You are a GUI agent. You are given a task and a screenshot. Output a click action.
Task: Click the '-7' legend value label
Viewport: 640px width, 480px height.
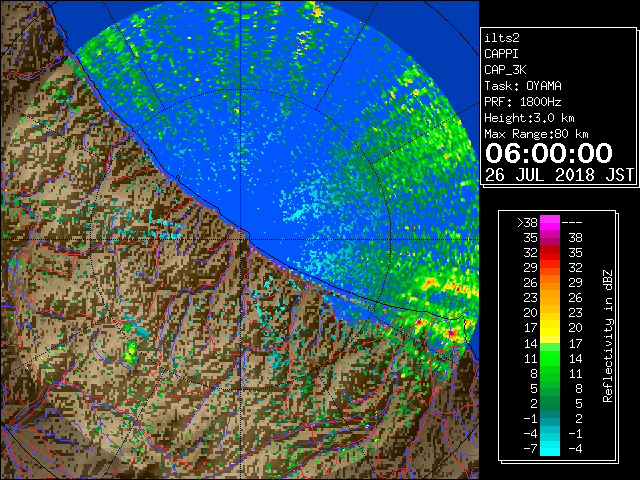530,448
